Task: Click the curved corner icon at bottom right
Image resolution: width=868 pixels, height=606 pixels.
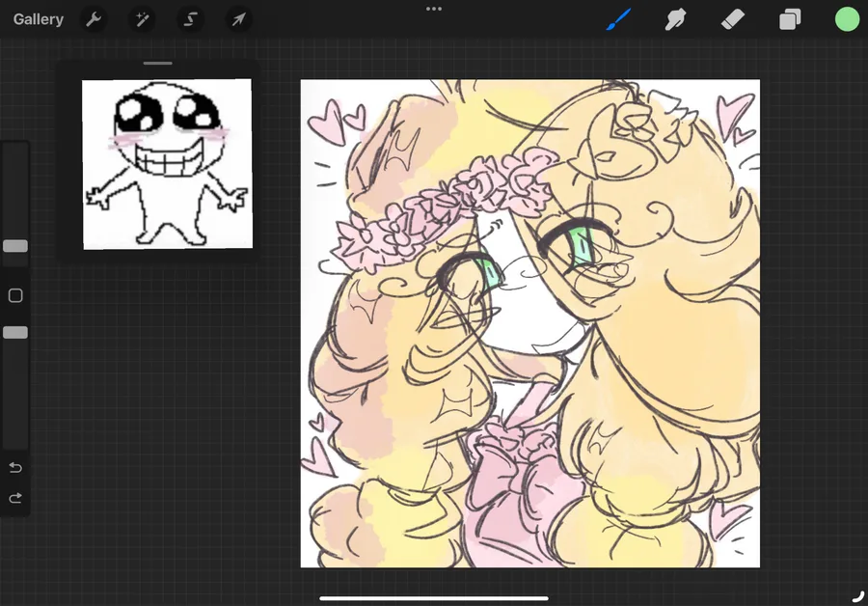Action: tap(857, 596)
